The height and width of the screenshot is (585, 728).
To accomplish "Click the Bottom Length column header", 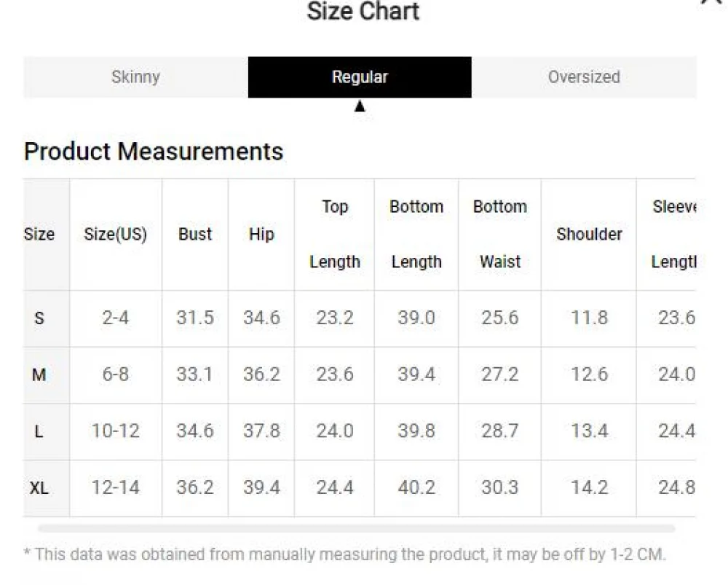I will point(416,235).
